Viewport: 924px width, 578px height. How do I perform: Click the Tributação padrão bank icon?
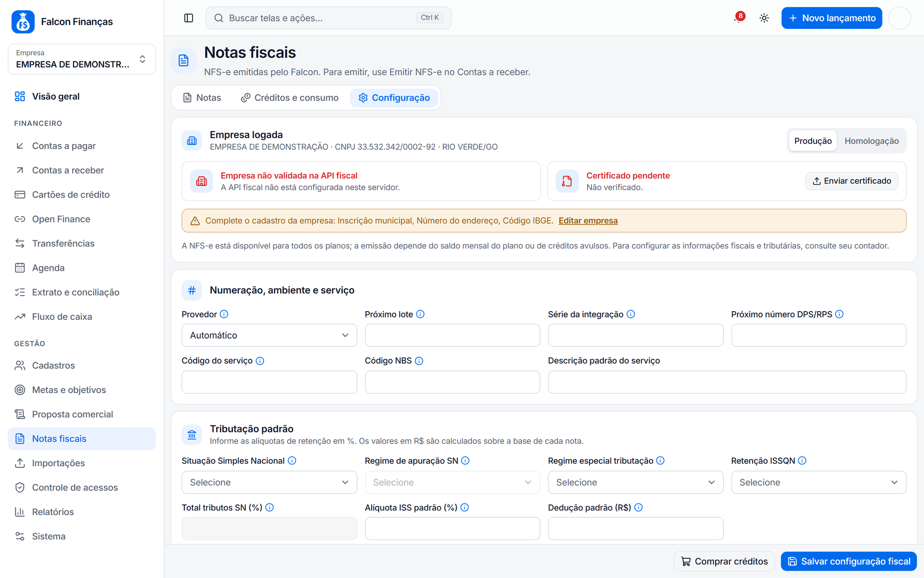[192, 435]
